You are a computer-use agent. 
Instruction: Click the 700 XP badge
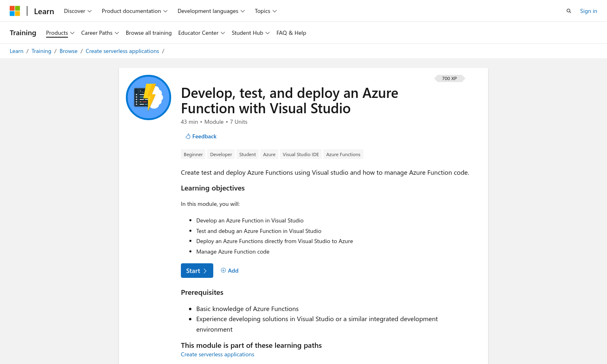[x=449, y=78]
